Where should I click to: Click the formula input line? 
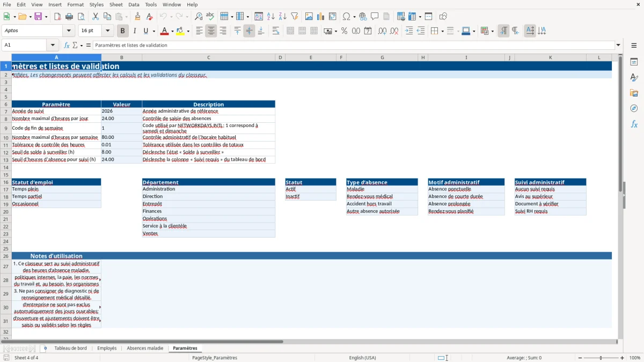point(353,45)
